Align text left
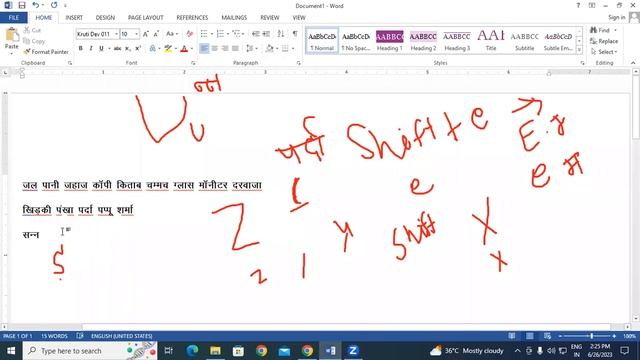640x360 pixels. [204, 49]
